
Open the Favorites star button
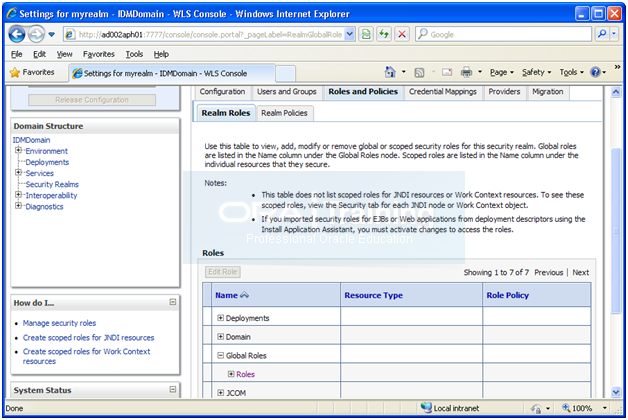coord(32,72)
